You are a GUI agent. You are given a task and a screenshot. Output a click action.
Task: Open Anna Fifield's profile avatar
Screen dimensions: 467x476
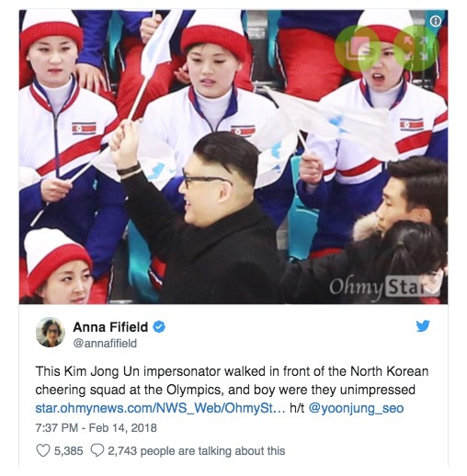51,333
